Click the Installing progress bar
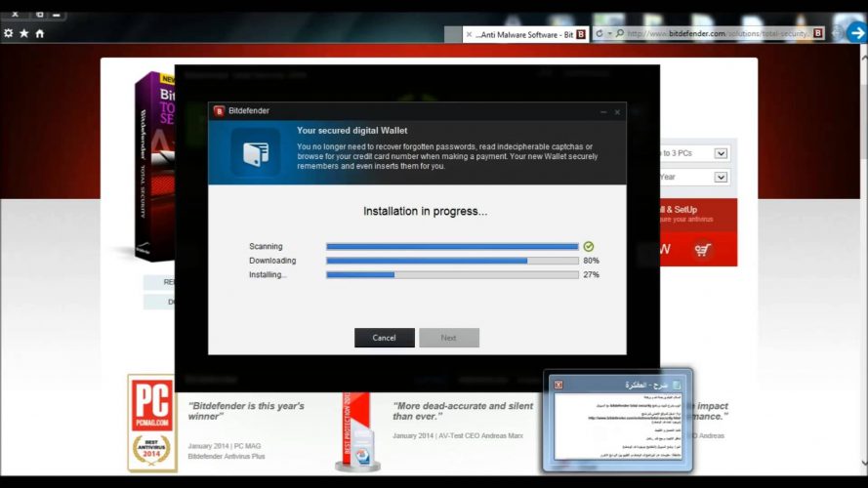The height and width of the screenshot is (488, 868). coord(452,274)
